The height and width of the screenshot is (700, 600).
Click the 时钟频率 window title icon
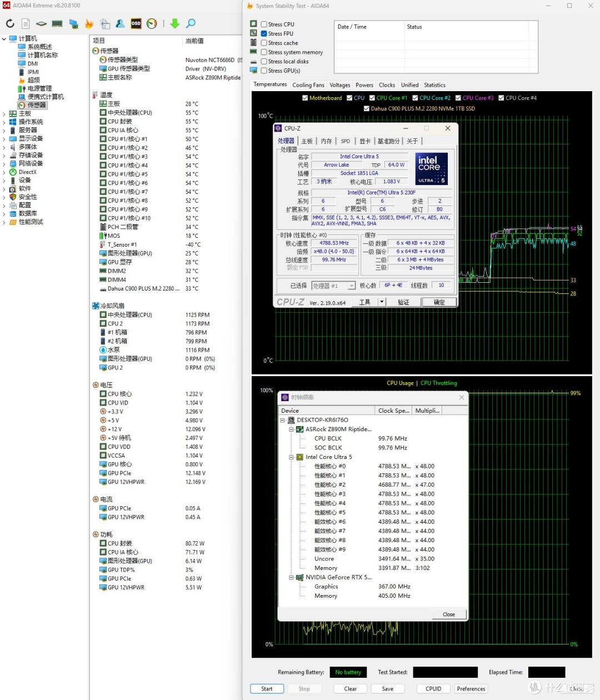coord(285,397)
